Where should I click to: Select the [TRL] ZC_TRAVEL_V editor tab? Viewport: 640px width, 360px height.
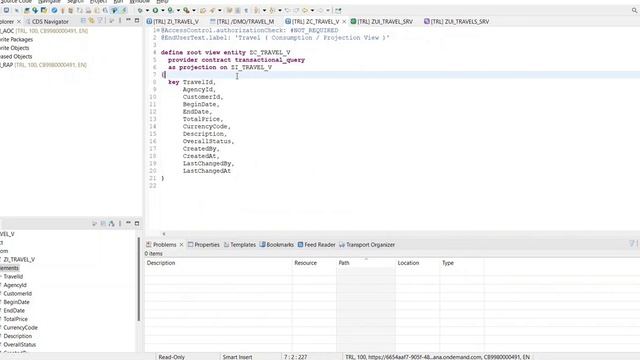[313, 22]
